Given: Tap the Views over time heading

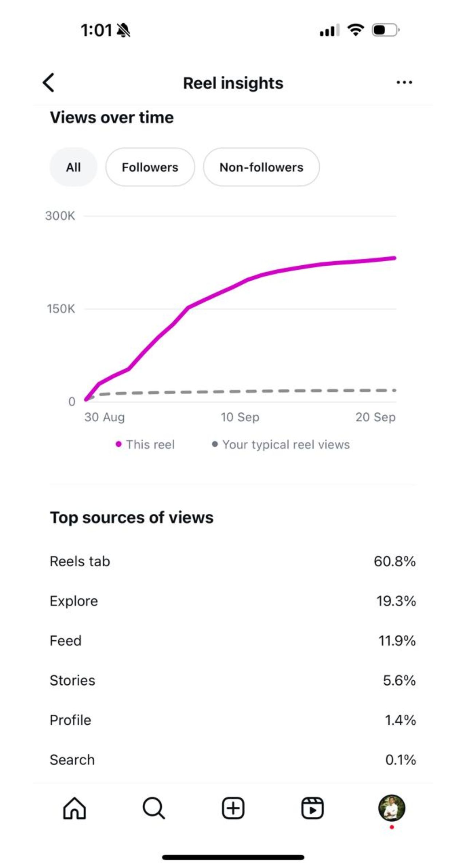Looking at the screenshot, I should (112, 118).
